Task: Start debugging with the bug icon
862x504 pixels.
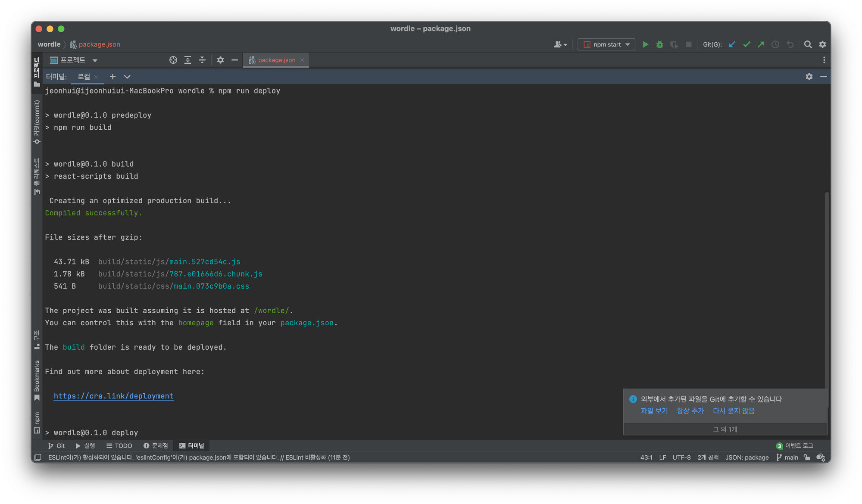Action: point(659,44)
